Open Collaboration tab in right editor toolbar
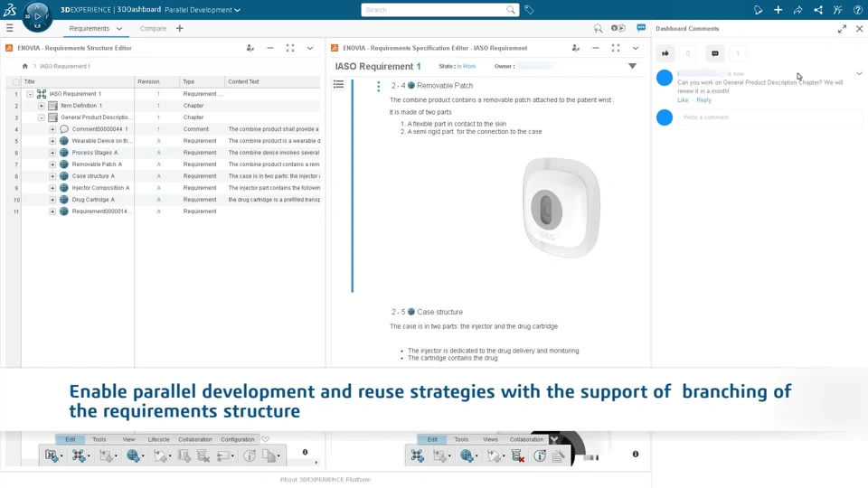The image size is (868, 488). pyautogui.click(x=526, y=439)
